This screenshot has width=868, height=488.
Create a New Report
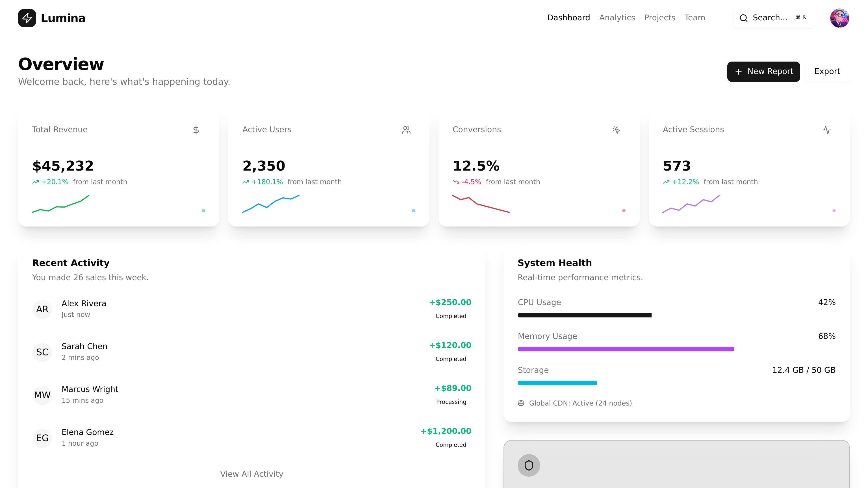(763, 71)
